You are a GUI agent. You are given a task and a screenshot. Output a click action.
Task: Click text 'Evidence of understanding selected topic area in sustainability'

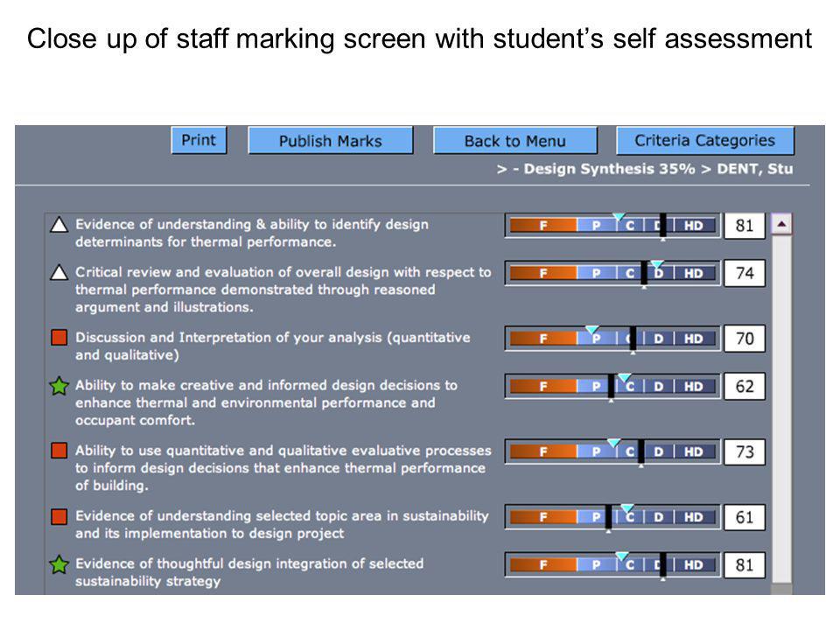pos(282,516)
